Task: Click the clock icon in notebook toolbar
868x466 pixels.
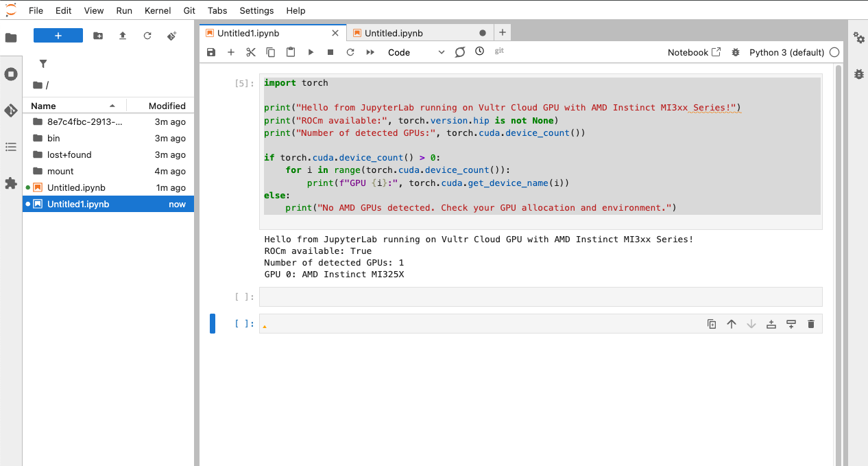Action: [479, 51]
